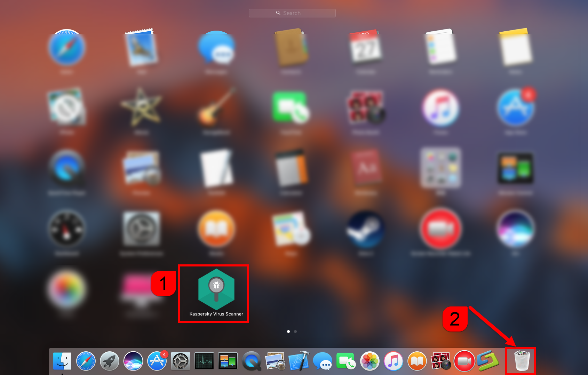588x375 pixels.
Task: Open the Trash highlighted in the Dock
Action: pyautogui.click(x=521, y=361)
